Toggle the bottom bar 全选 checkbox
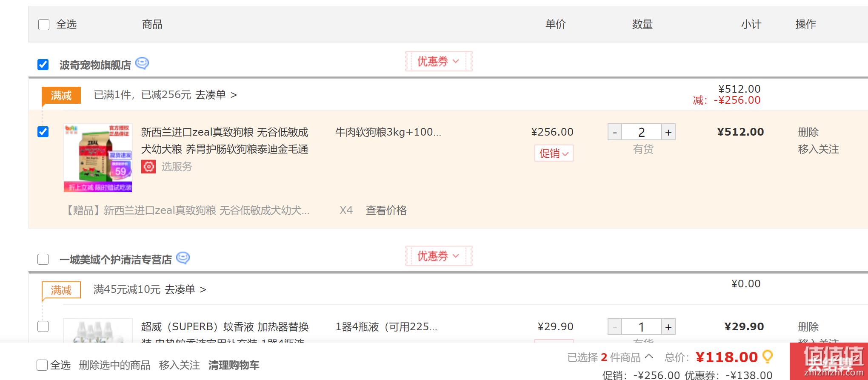The height and width of the screenshot is (380, 868). tap(42, 365)
